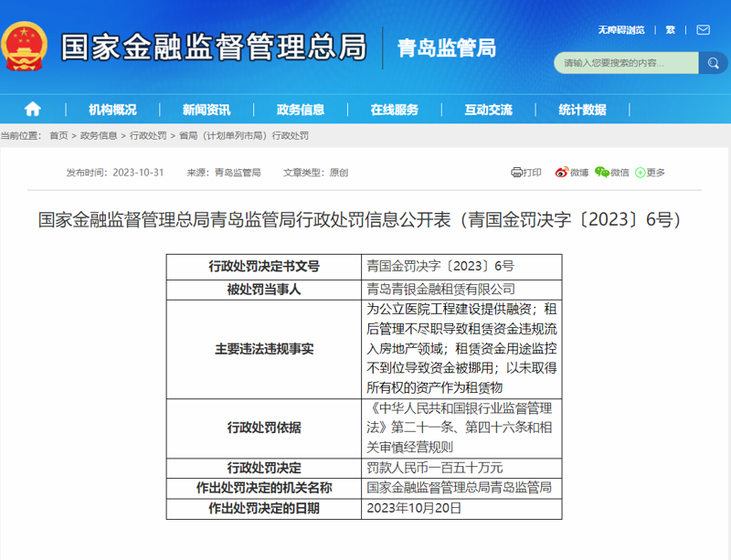This screenshot has width=731, height=560.
Task: Switch to traditional Chinese with 繁
Action: point(671,30)
